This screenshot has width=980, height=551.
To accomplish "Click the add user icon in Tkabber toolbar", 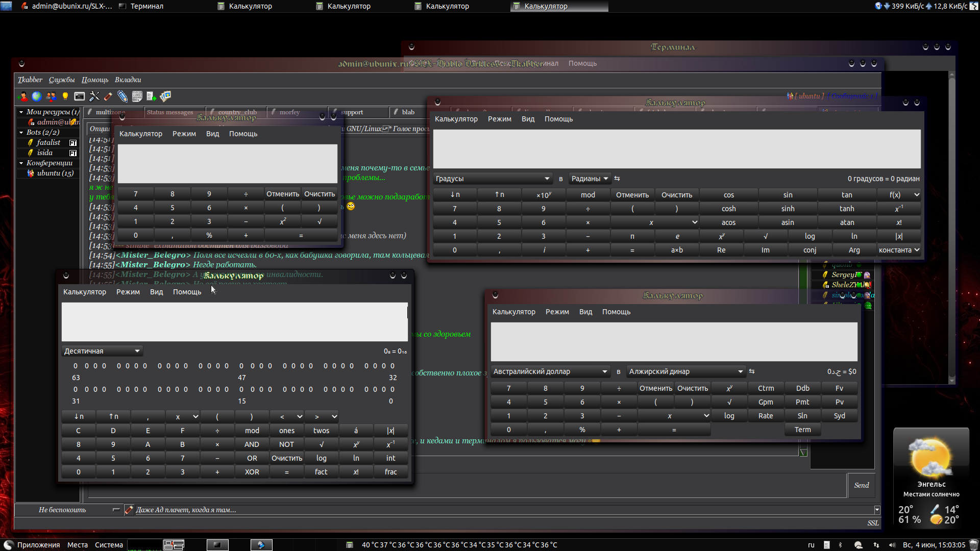I will coord(22,96).
